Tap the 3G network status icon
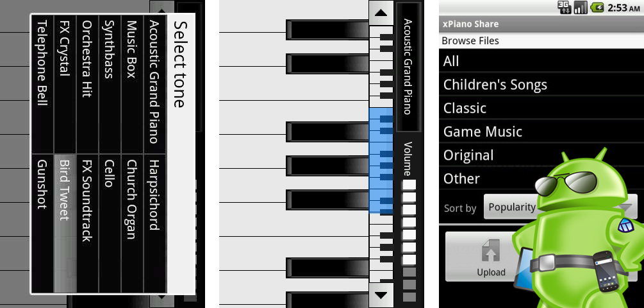This screenshot has height=308, width=644. (565, 7)
